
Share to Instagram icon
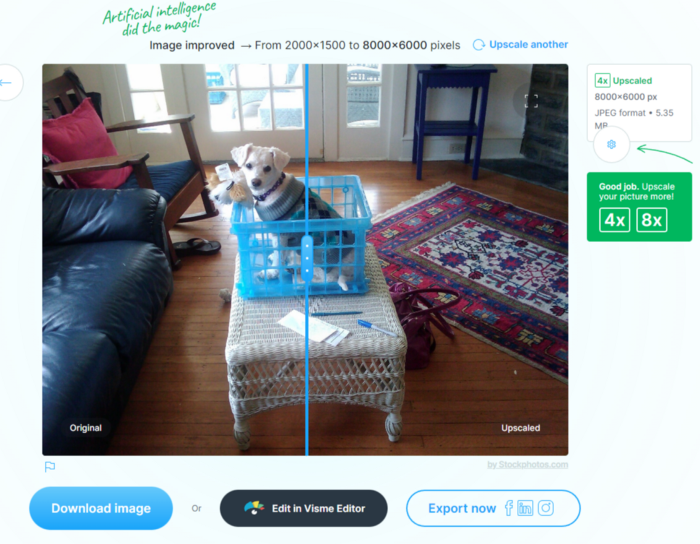(x=546, y=508)
